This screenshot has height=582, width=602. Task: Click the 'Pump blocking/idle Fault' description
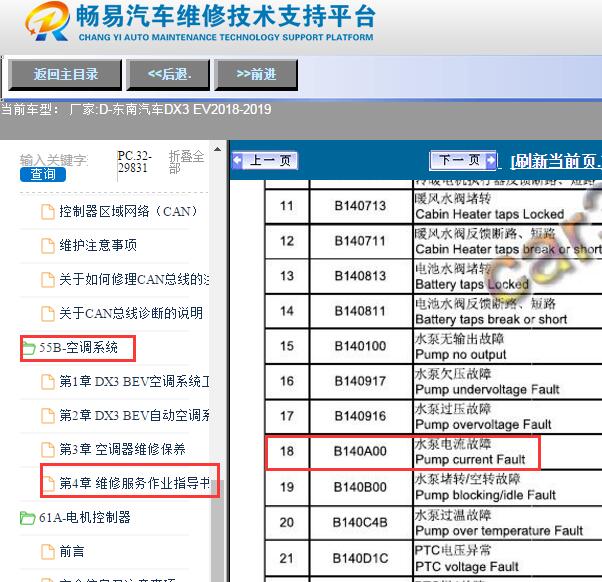(x=485, y=495)
